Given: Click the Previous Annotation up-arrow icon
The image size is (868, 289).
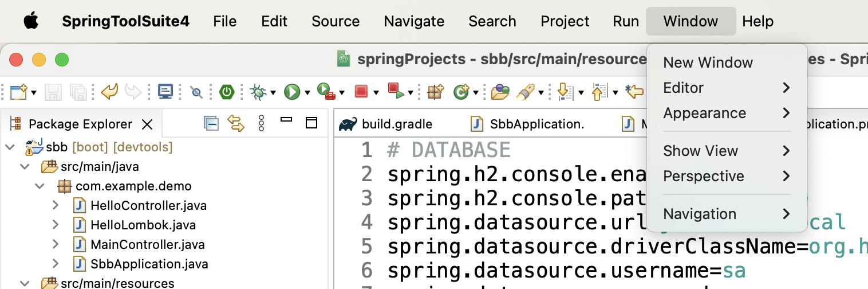Looking at the screenshot, I should 600,92.
